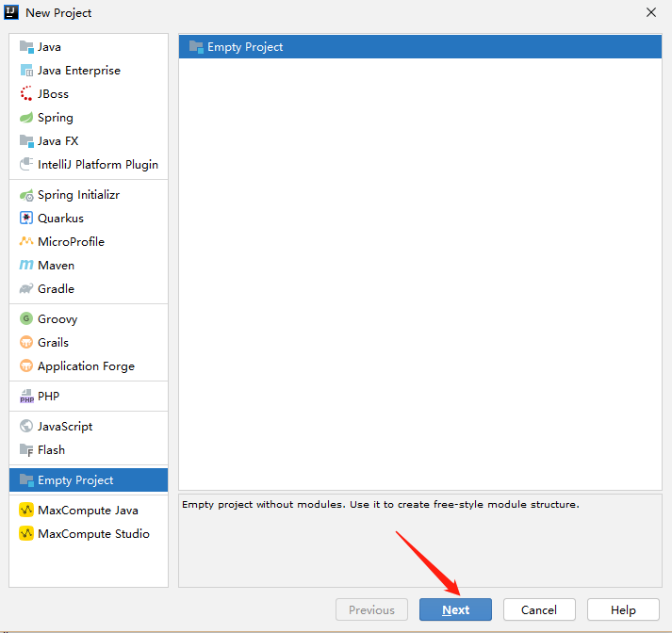Select the Spring Initializr icon

tap(26, 195)
